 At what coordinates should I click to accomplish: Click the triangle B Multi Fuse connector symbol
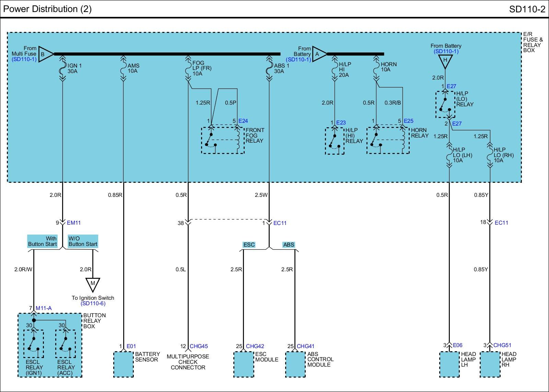45,54
